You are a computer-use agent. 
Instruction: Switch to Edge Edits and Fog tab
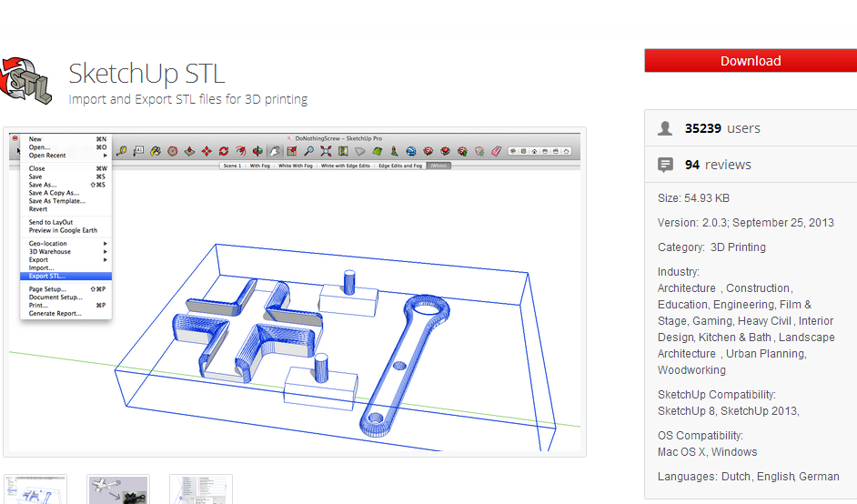(400, 166)
